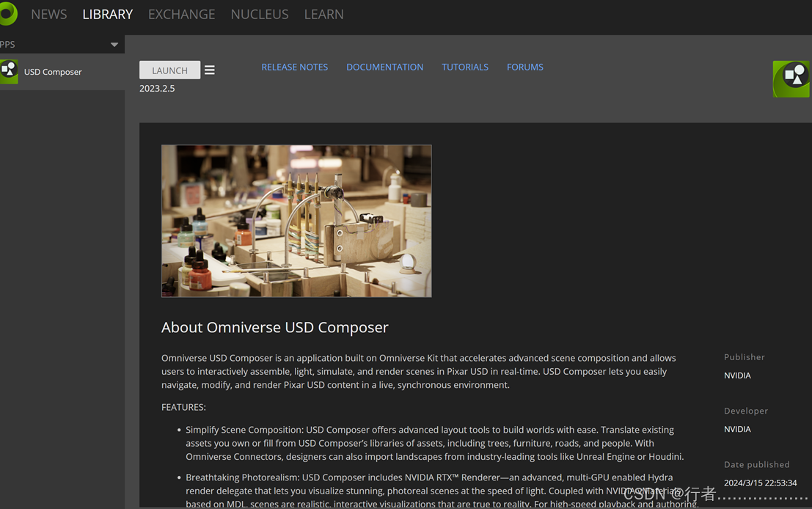Image resolution: width=812 pixels, height=509 pixels.
Task: Open the hamburger menu beside LAUNCH
Action: point(210,69)
